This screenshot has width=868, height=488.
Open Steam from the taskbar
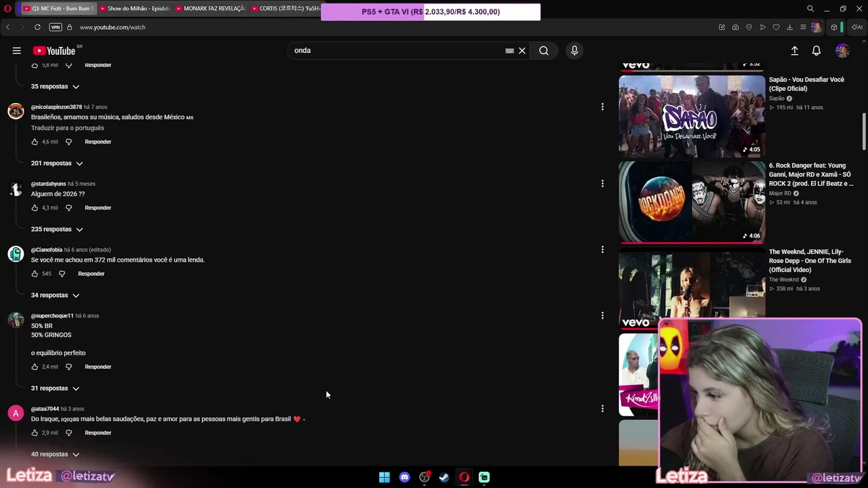pyautogui.click(x=444, y=477)
